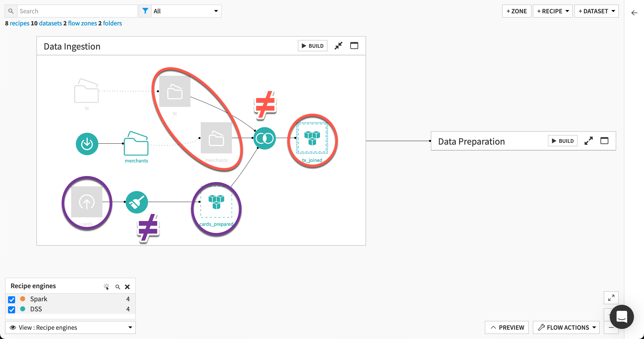644x339 pixels.
Task: Expand the + DATASET dropdown
Action: [x=596, y=11]
